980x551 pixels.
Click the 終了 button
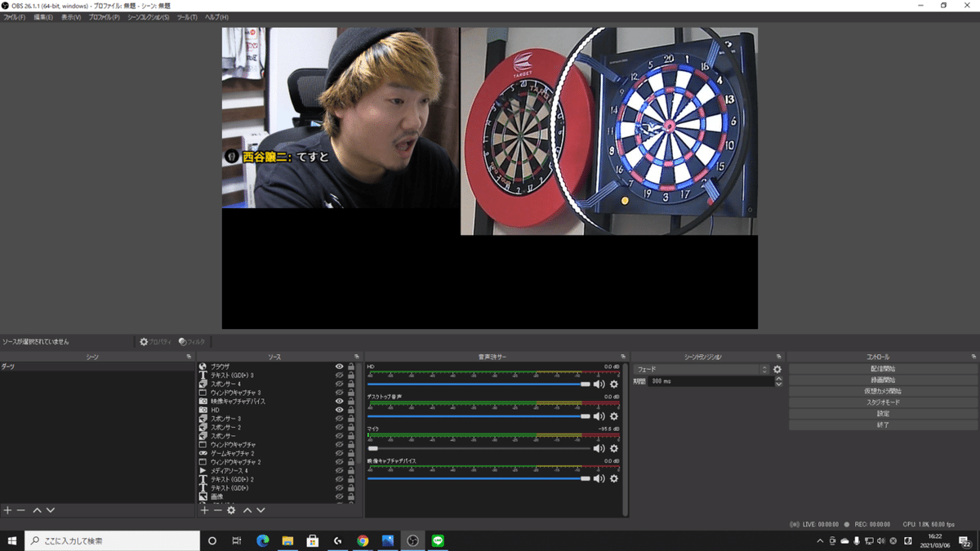(x=883, y=425)
